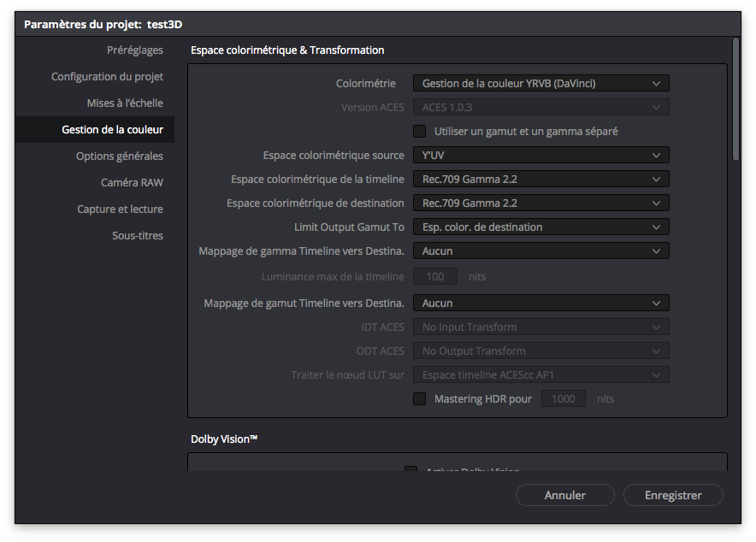Open Capture et lecture settings
The image size is (756, 542).
(x=120, y=209)
